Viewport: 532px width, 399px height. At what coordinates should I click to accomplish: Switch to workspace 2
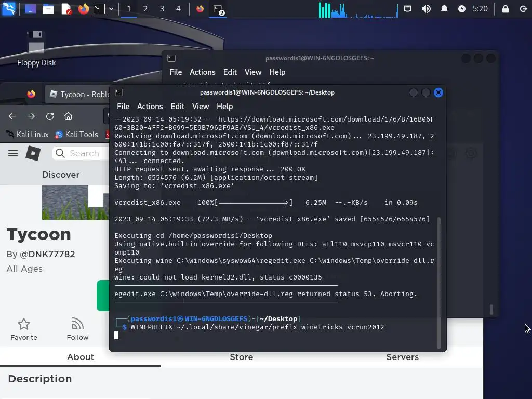tap(145, 9)
